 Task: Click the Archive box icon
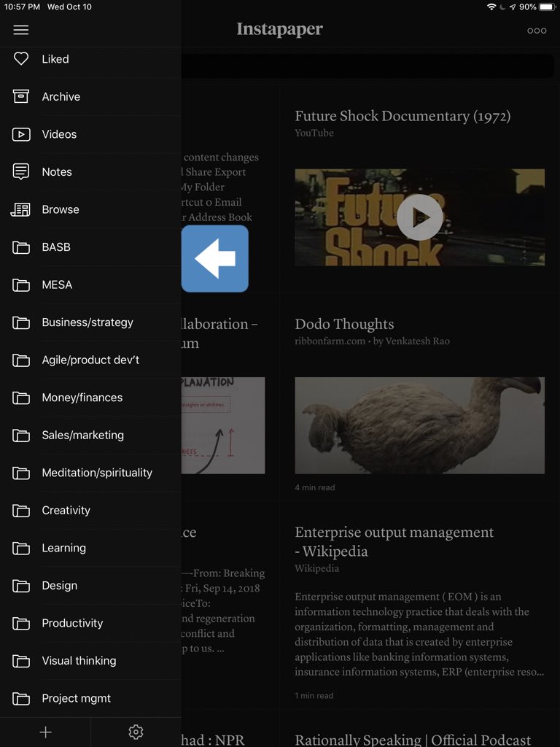(x=21, y=96)
